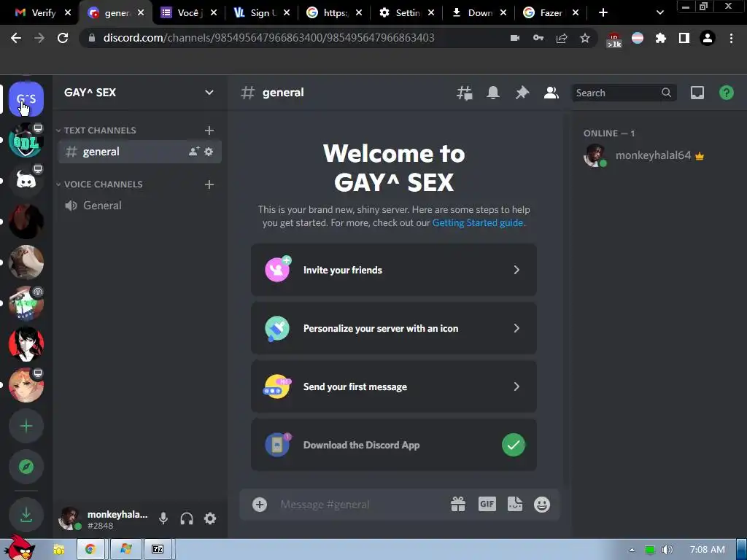The image size is (747, 560).
Task: Join the General voice channel
Action: [x=139, y=205]
